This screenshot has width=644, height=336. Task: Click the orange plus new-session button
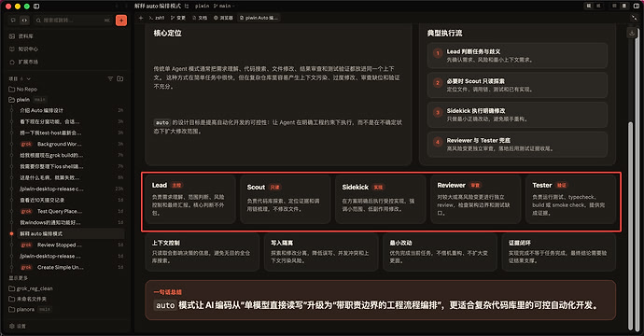click(121, 21)
